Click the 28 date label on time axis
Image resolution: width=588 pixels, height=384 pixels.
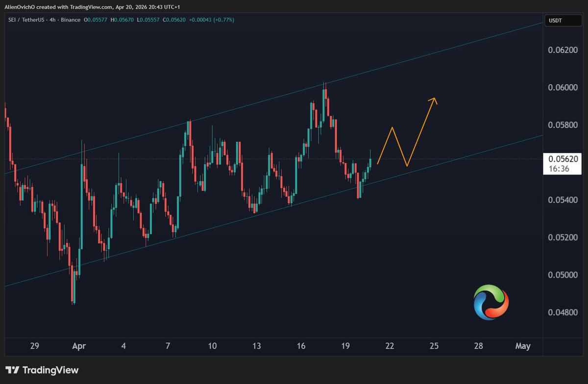479,346
